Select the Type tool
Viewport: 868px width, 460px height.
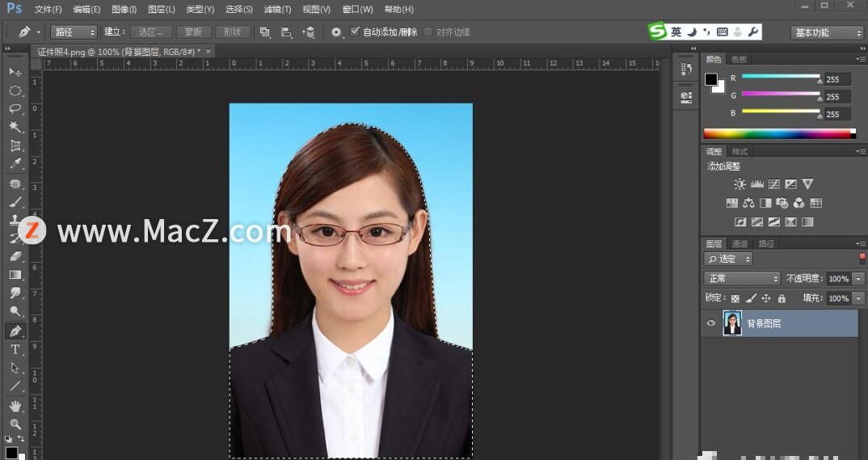15,349
